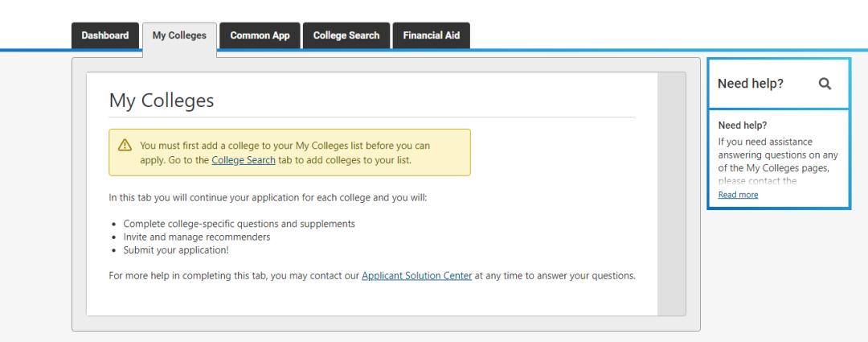Click the yellow warning triangle icon
Screen dimensions: 868x342
click(125, 146)
